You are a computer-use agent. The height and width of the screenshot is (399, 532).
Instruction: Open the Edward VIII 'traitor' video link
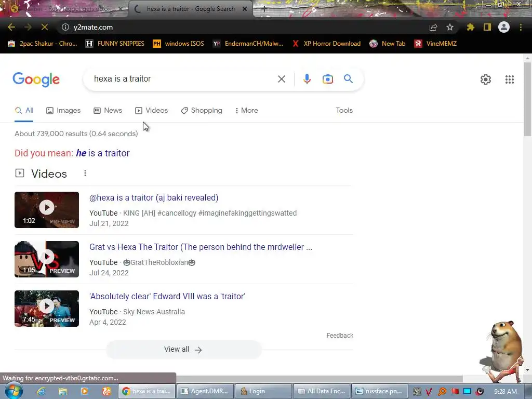[x=167, y=297]
